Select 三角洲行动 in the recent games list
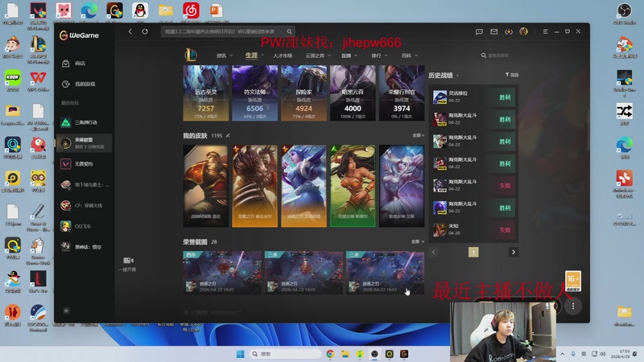644x362 pixels. [84, 122]
